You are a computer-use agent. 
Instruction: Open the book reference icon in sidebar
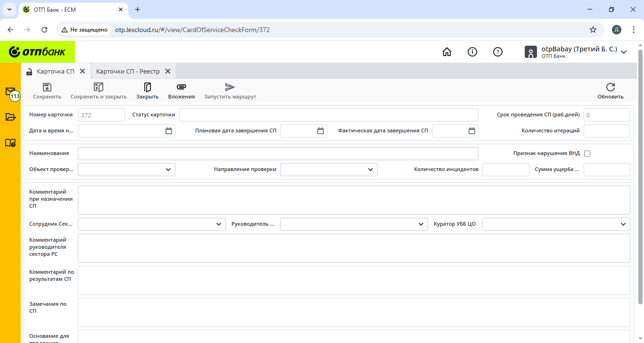pyautogui.click(x=10, y=142)
